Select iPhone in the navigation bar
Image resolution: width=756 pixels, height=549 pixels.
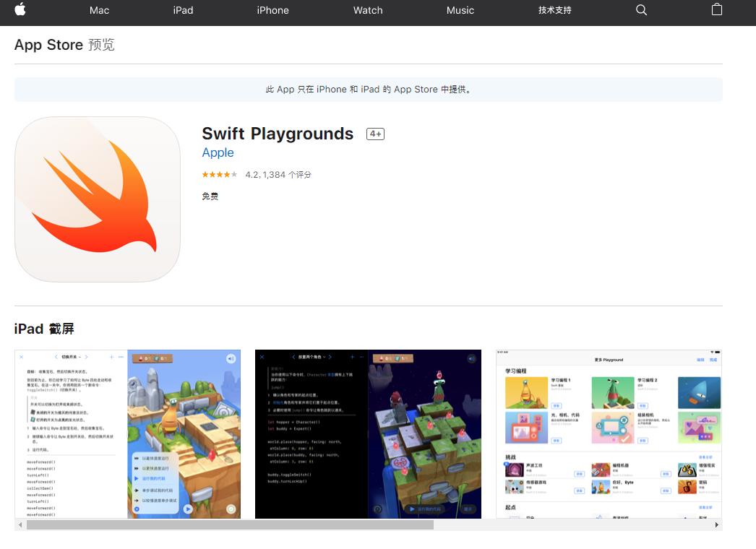[272, 10]
